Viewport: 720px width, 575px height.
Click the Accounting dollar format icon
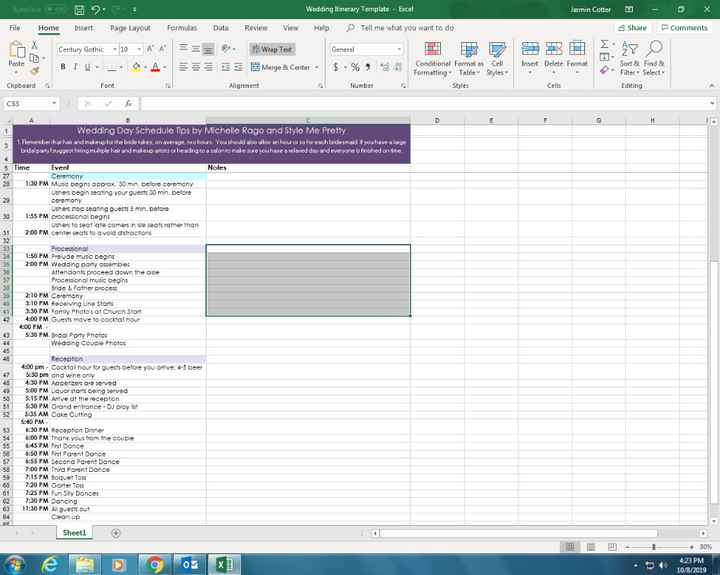(x=336, y=68)
